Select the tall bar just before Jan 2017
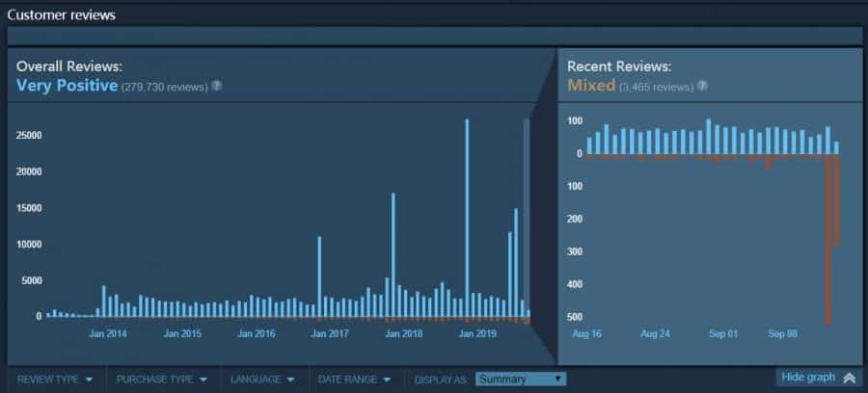Screen dimensions: 868x393 coord(319,276)
